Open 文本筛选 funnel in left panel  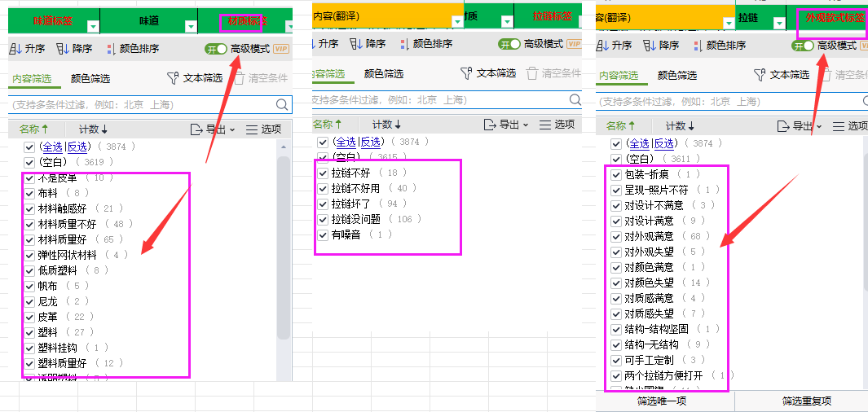point(173,78)
